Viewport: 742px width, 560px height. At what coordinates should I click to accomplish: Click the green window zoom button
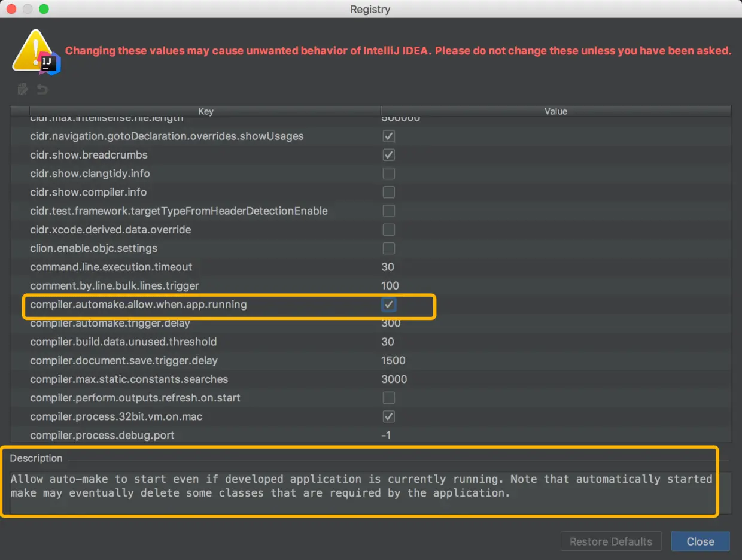click(44, 9)
